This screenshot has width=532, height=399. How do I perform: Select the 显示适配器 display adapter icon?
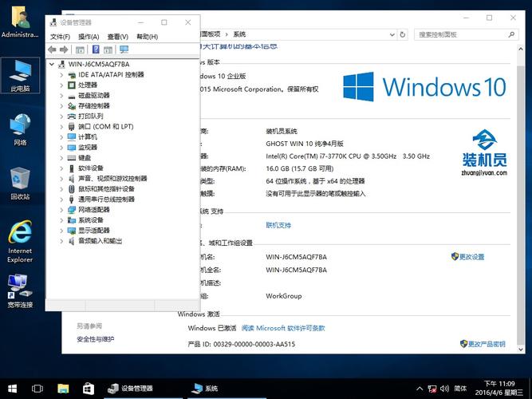[x=72, y=231]
